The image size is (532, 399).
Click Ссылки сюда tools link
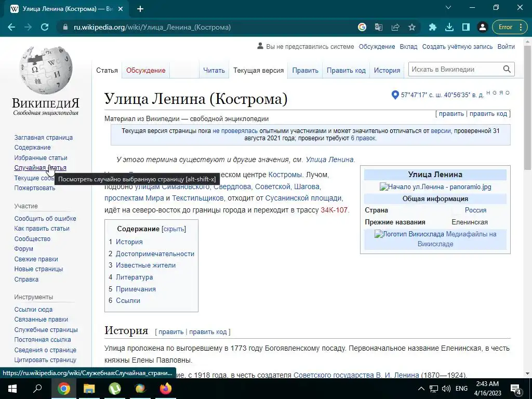(x=33, y=310)
